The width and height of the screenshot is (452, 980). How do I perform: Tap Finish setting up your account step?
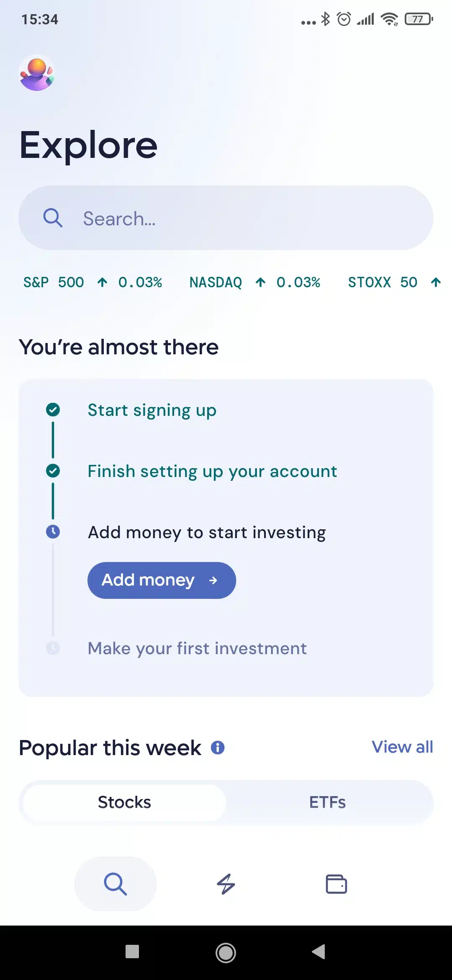point(212,471)
